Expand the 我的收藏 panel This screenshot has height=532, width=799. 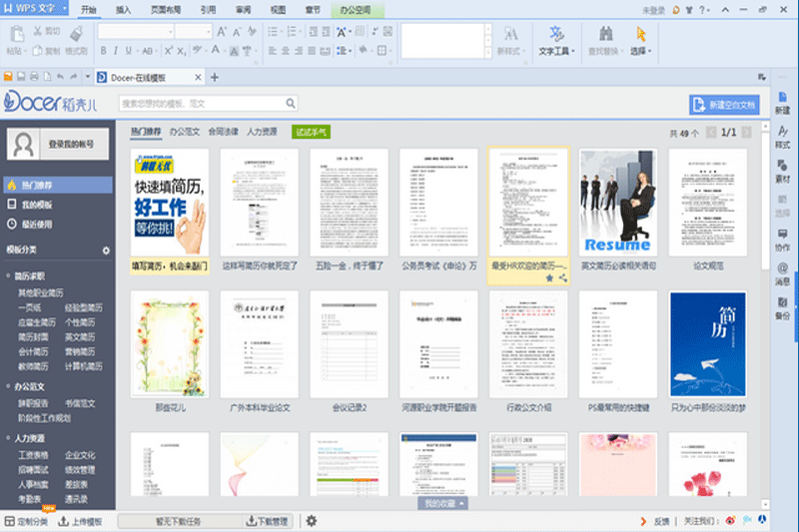coord(442,504)
